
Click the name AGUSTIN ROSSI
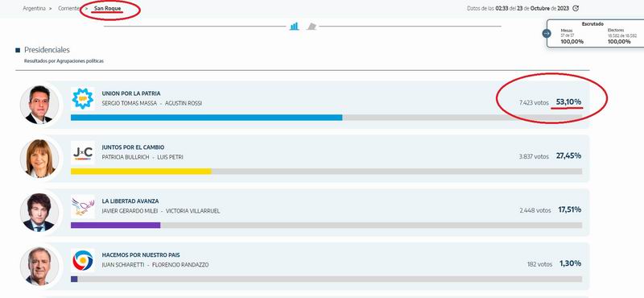[x=184, y=103]
